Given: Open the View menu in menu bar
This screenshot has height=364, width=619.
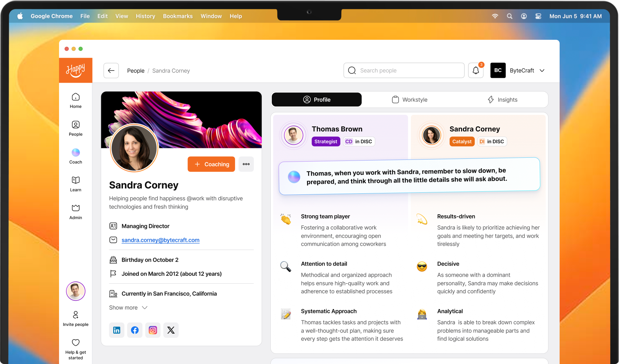Looking at the screenshot, I should (122, 16).
